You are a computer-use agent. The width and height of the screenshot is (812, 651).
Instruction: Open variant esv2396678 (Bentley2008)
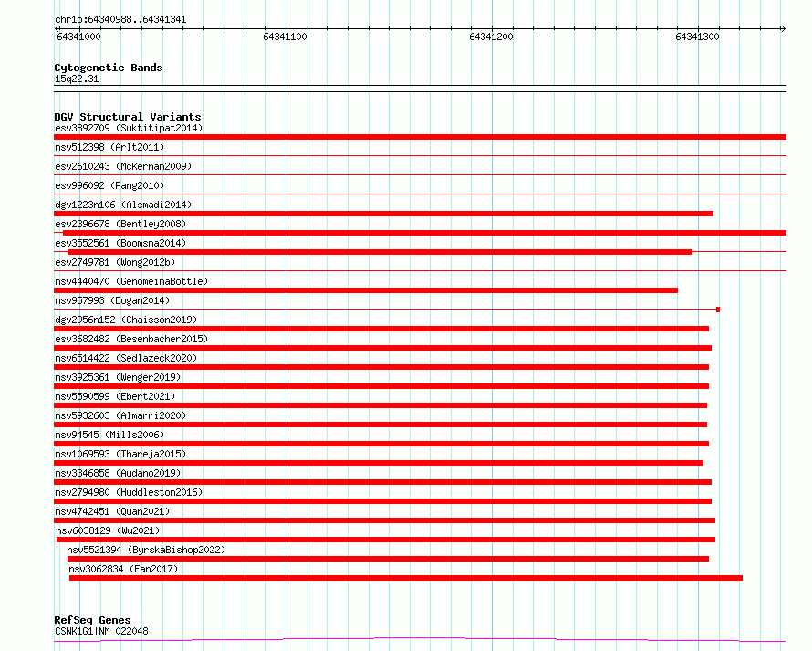click(x=120, y=224)
